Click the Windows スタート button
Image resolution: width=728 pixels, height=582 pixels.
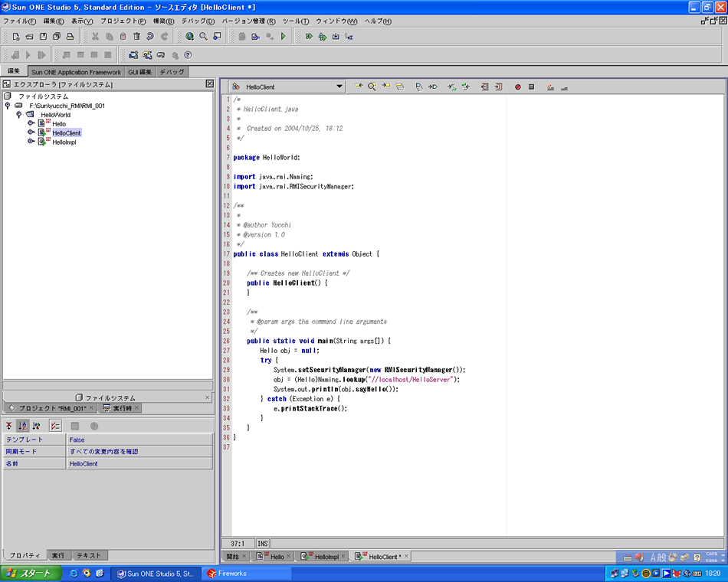pos(29,573)
